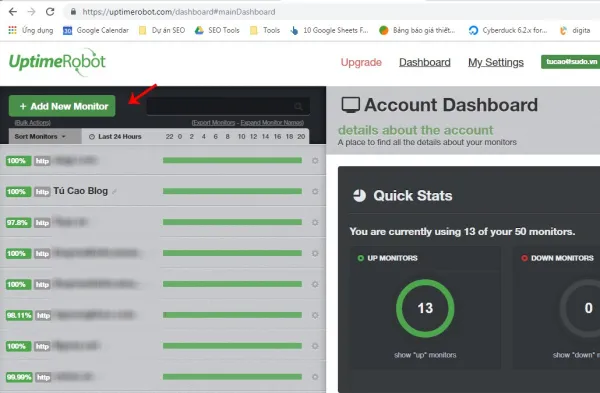Click the browser forward arrow

pyautogui.click(x=31, y=12)
